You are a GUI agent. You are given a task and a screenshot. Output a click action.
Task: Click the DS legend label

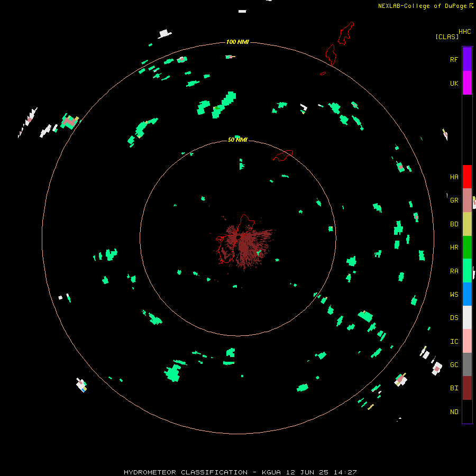point(454,318)
